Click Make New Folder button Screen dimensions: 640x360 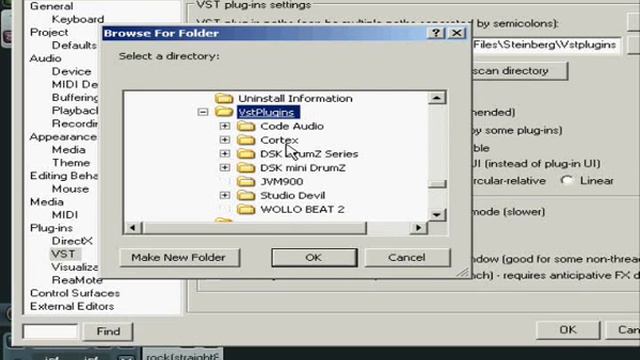coord(179,258)
